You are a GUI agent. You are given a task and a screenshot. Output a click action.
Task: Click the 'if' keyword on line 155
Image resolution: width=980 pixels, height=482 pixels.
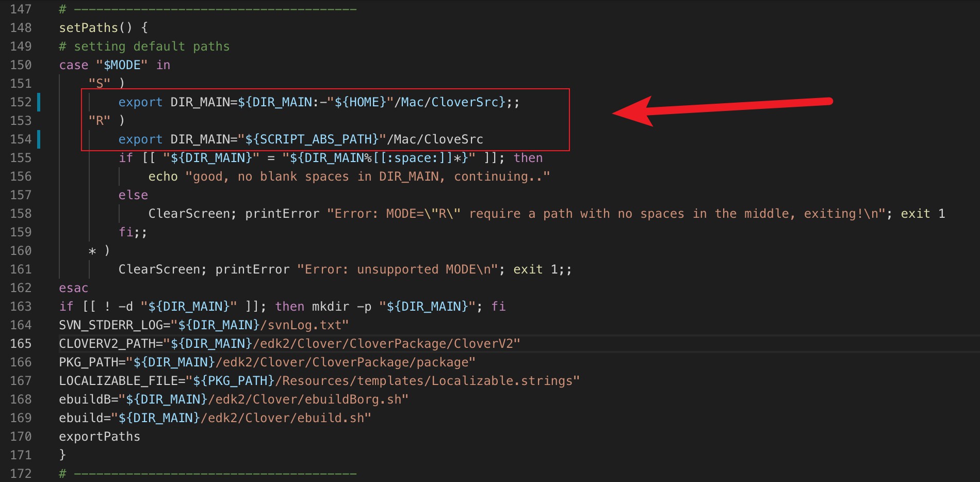(125, 158)
